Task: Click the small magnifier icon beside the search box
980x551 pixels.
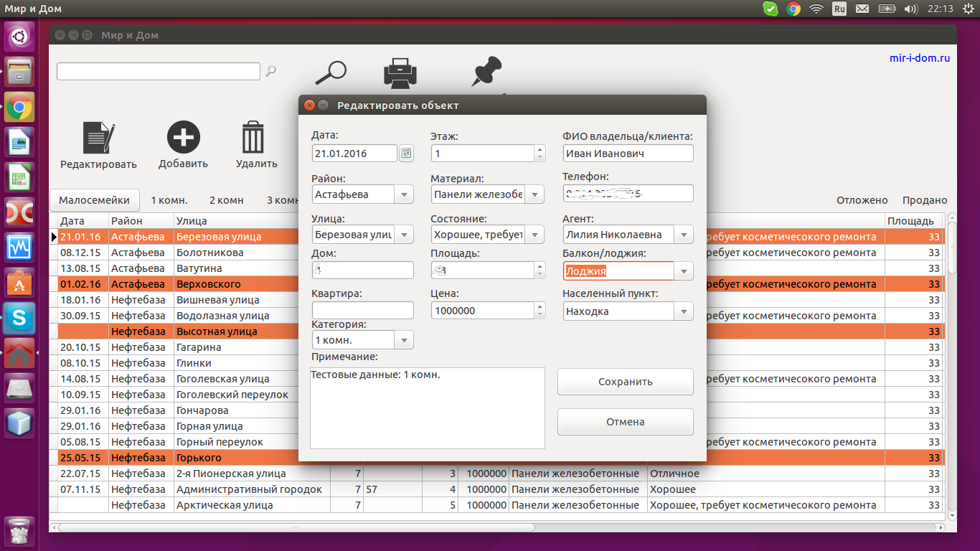Action: [270, 71]
